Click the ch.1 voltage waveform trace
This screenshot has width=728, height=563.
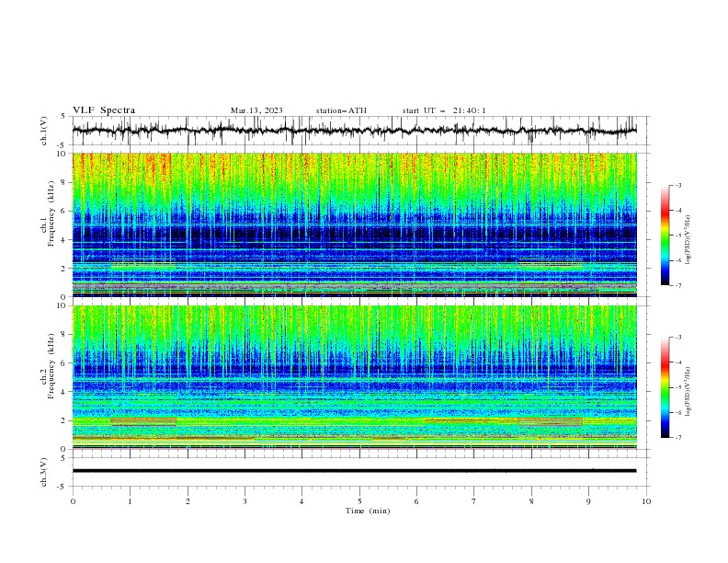(x=354, y=131)
